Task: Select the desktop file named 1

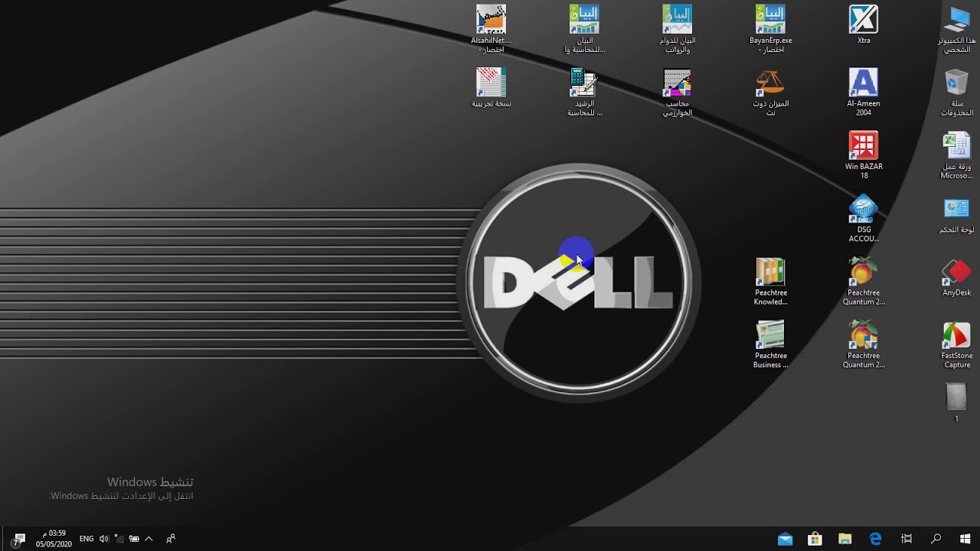Action: pyautogui.click(x=956, y=403)
